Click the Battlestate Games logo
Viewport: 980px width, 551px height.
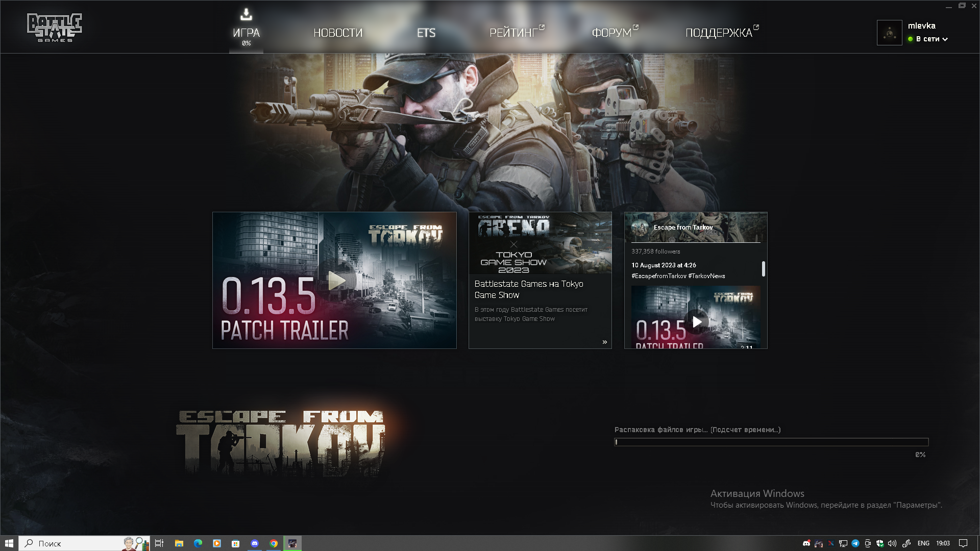point(55,28)
